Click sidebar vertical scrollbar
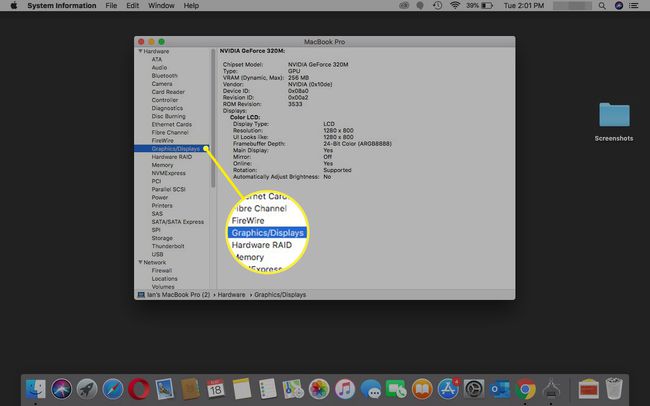650x406 pixels. (213, 119)
